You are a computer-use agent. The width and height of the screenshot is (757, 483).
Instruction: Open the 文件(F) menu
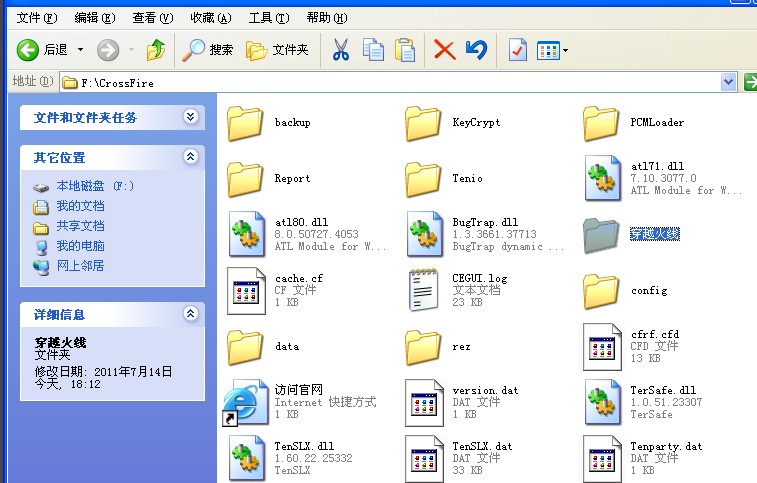click(37, 18)
